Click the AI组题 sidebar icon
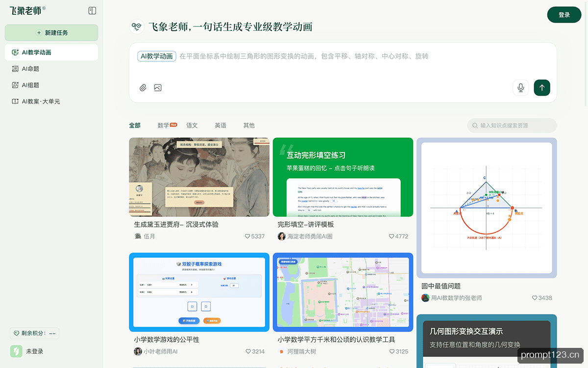The image size is (588, 368). [x=15, y=85]
